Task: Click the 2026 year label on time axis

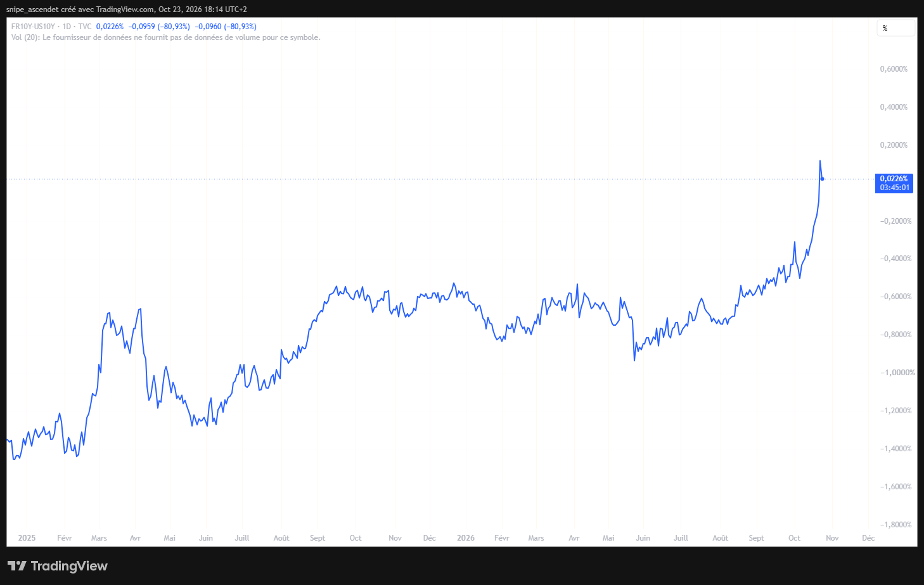Action: (466, 538)
